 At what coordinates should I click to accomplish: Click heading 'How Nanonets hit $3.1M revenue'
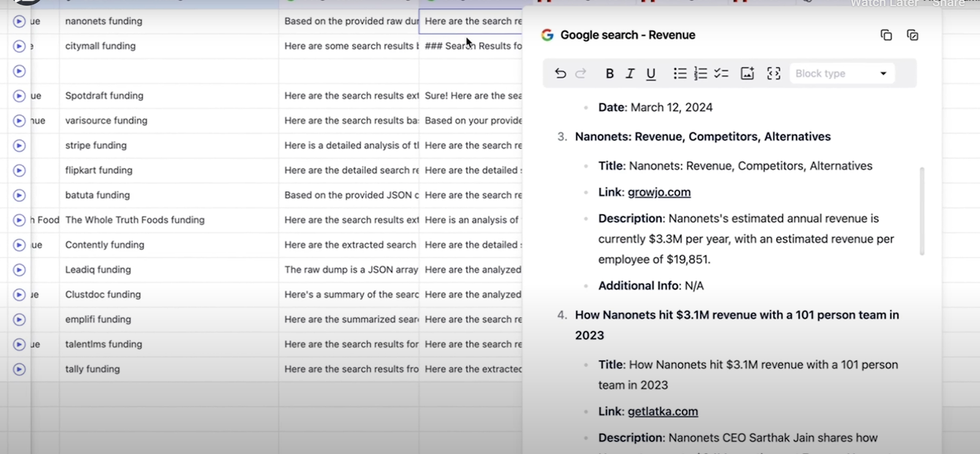(x=737, y=325)
